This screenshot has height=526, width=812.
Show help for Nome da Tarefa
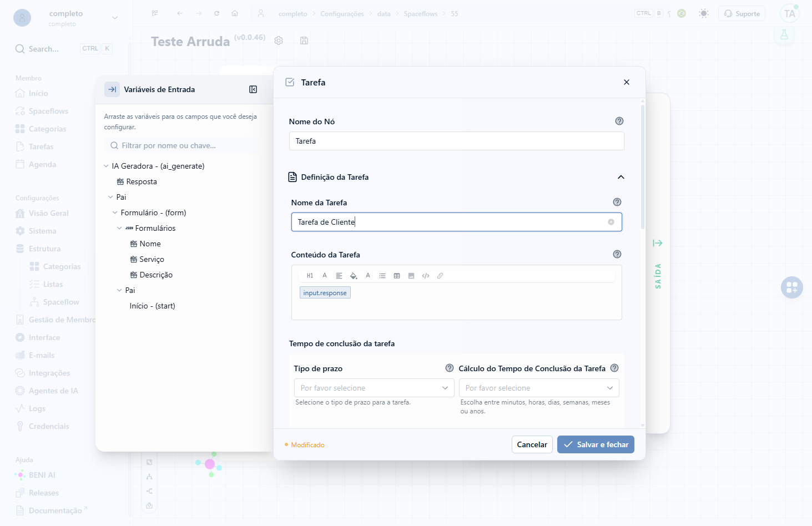[x=617, y=202]
